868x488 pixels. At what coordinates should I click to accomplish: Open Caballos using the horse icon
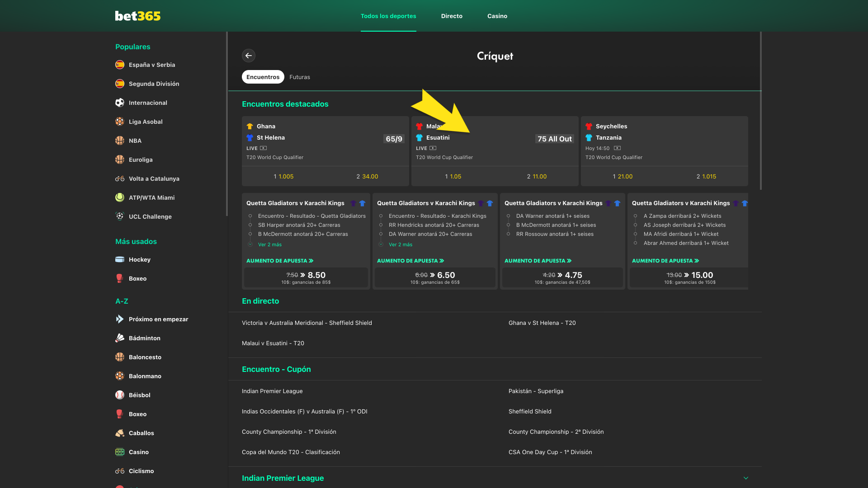pos(119,433)
